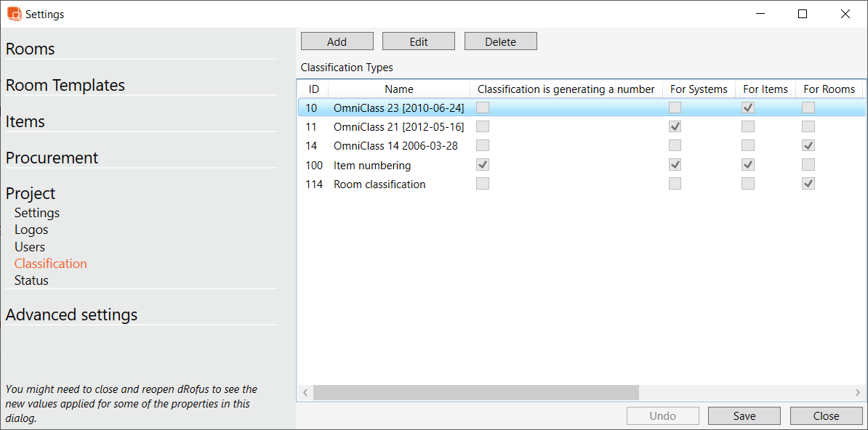
Task: Expand the Advanced settings section
Action: [x=71, y=315]
